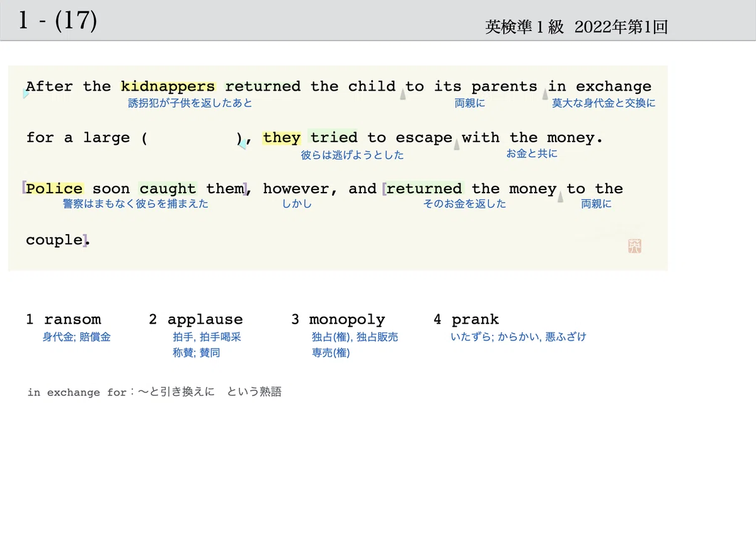Click annotation '警察はまもなく彼らを捕まえた'
The width and height of the screenshot is (756, 554).
point(135,204)
